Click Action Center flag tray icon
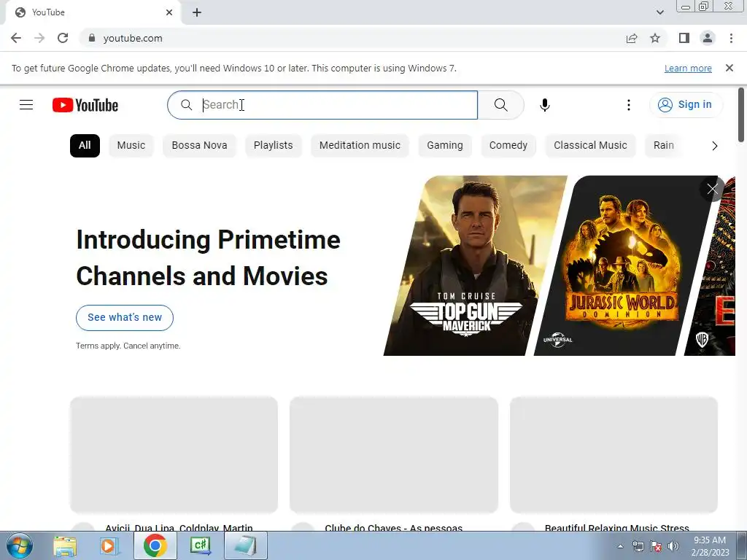The image size is (747, 560). tap(656, 546)
